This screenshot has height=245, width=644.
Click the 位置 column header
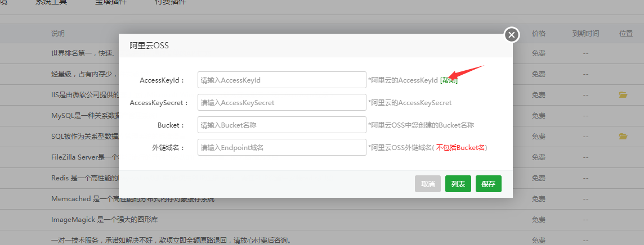[x=626, y=34]
